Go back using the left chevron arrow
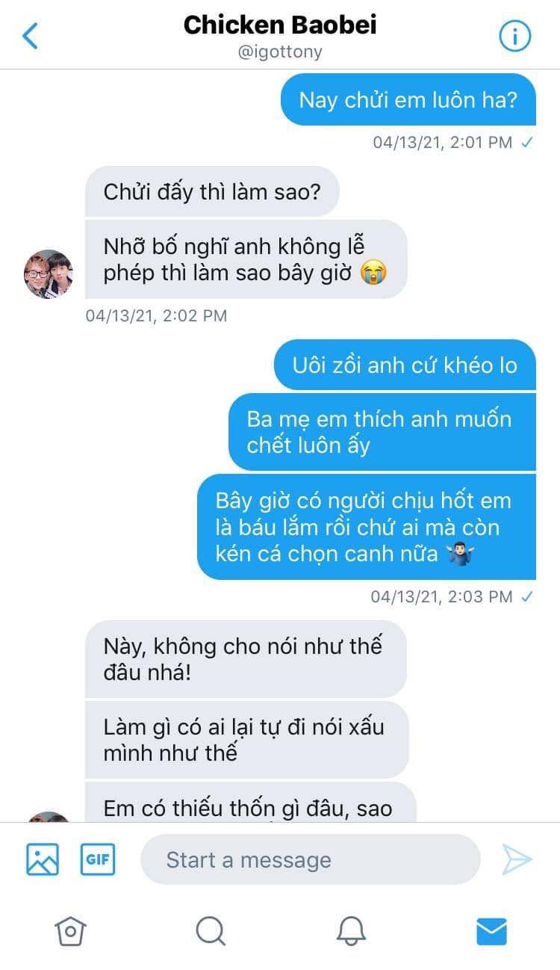 point(31,36)
